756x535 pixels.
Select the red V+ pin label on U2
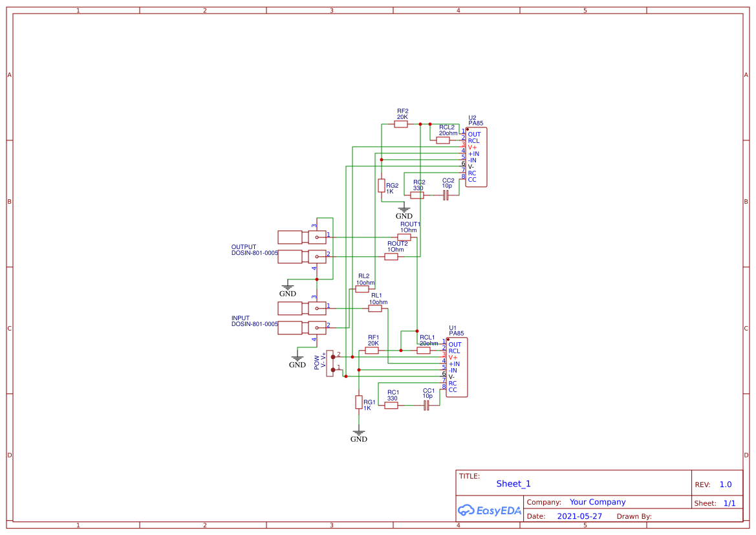[472, 147]
